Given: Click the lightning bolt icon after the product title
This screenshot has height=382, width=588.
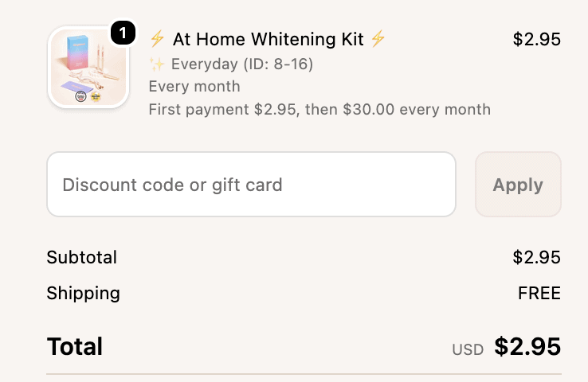Looking at the screenshot, I should (378, 39).
